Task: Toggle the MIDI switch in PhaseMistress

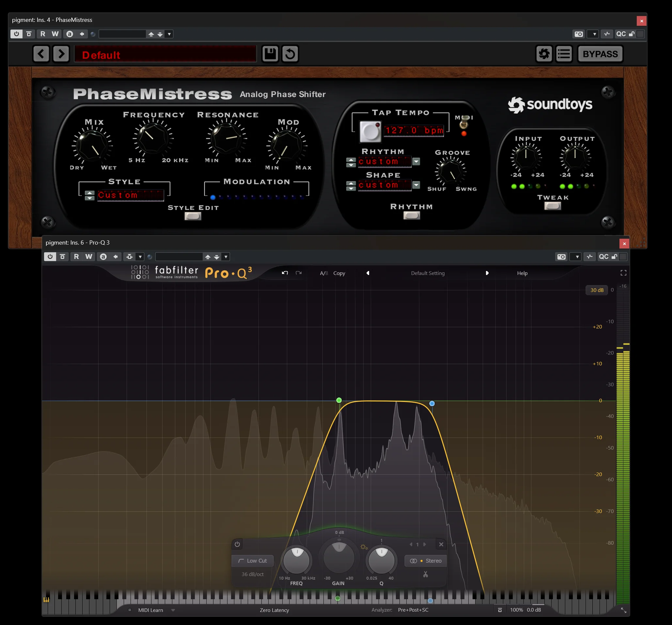Action: [464, 122]
